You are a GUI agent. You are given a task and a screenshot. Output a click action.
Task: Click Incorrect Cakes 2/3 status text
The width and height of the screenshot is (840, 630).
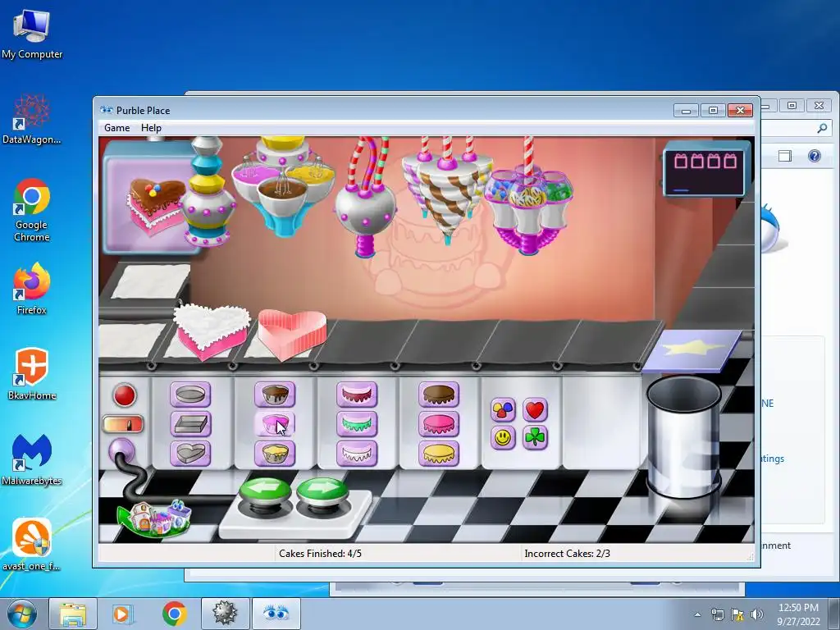coord(567,554)
